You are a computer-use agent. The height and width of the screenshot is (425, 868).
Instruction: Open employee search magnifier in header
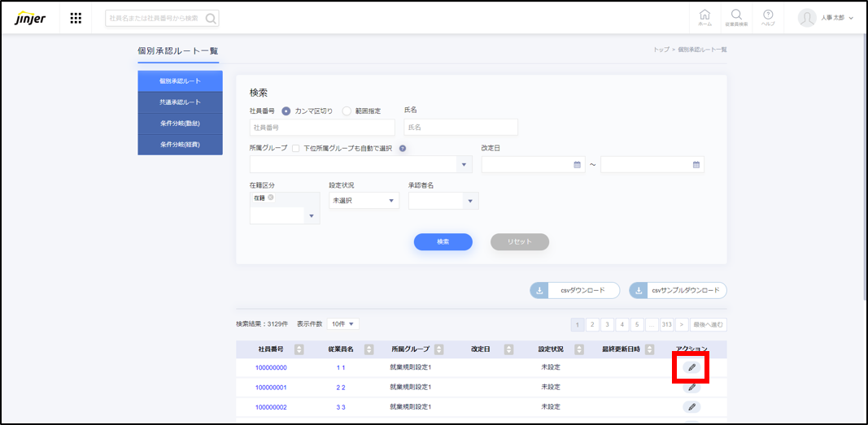click(x=736, y=17)
